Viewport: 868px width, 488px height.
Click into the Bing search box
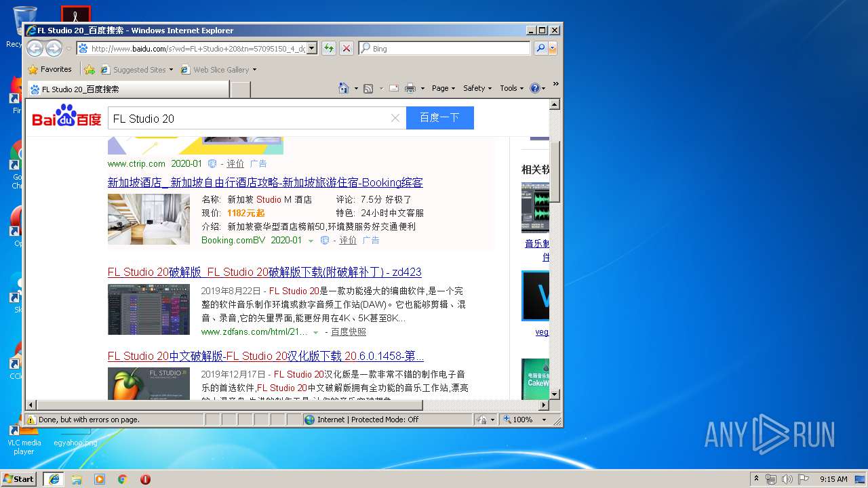[x=450, y=48]
